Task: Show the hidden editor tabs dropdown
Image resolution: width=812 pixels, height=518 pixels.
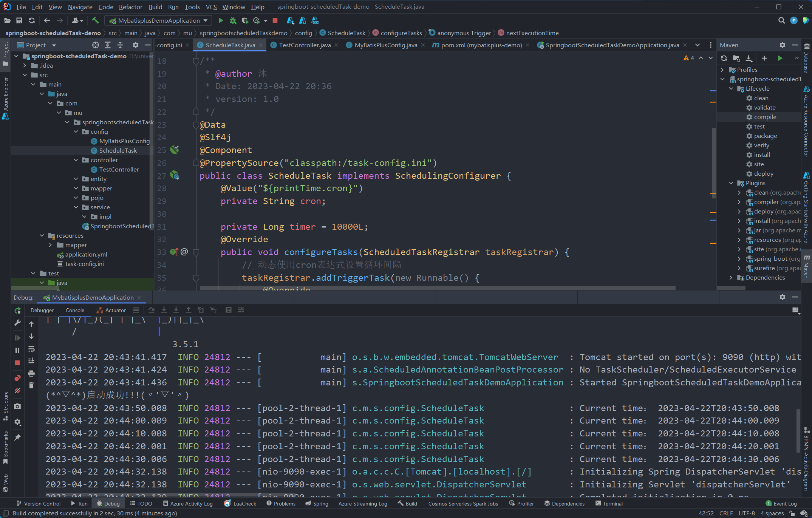Action: point(698,45)
